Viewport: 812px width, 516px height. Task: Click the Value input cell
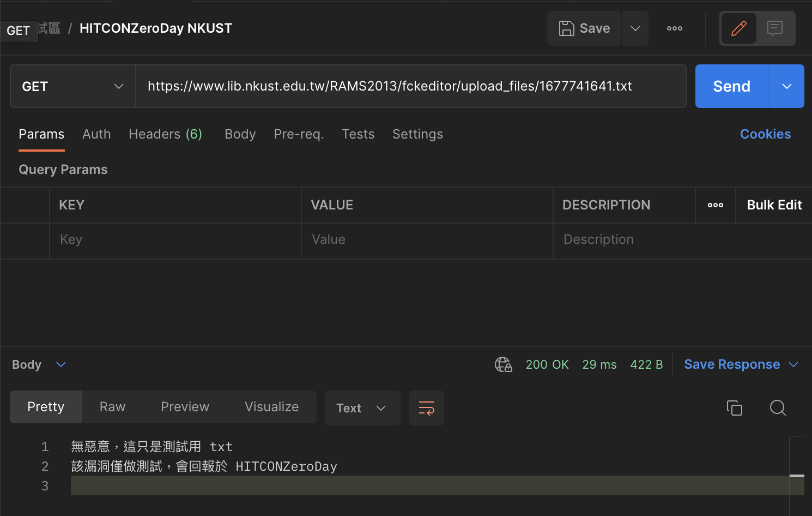coord(427,240)
